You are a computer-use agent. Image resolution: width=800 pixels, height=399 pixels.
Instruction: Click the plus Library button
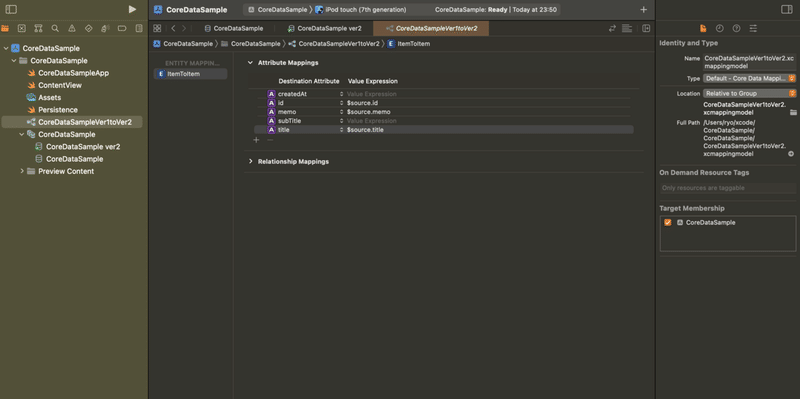pyautogui.click(x=643, y=10)
